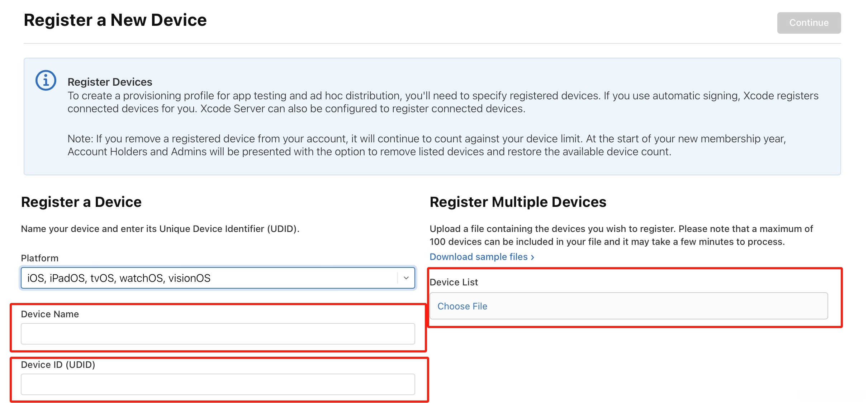The image size is (868, 403).
Task: Click the Device ID (UDID) label
Action: tap(58, 365)
